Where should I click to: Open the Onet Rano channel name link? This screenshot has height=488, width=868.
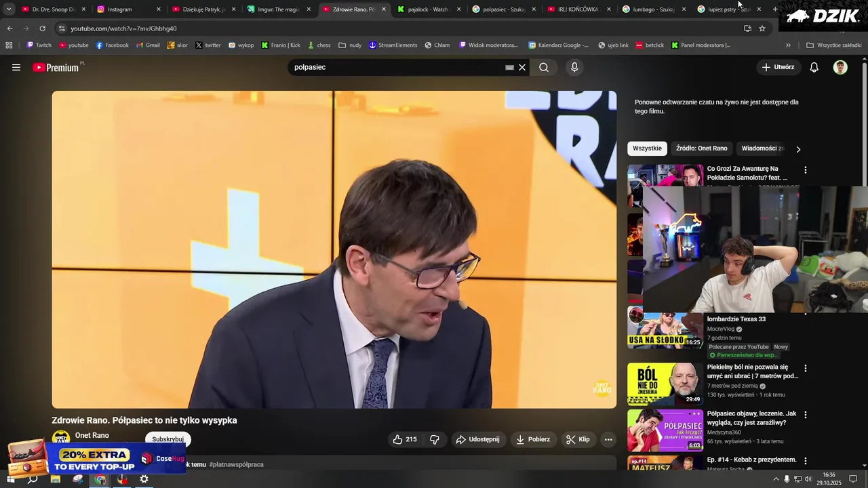pyautogui.click(x=92, y=435)
